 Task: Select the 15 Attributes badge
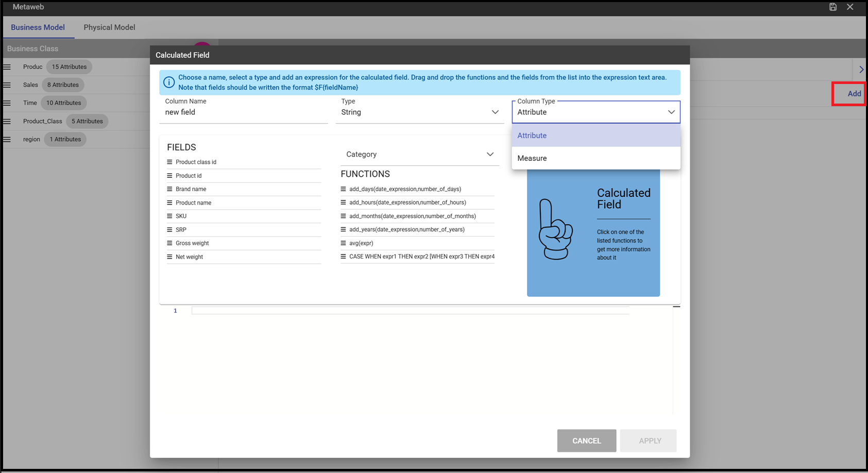pyautogui.click(x=69, y=67)
